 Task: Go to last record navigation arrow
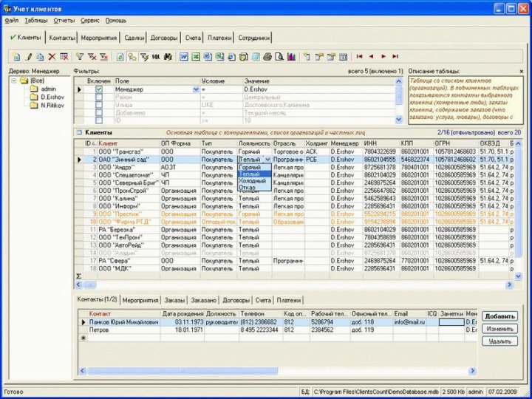click(395, 57)
